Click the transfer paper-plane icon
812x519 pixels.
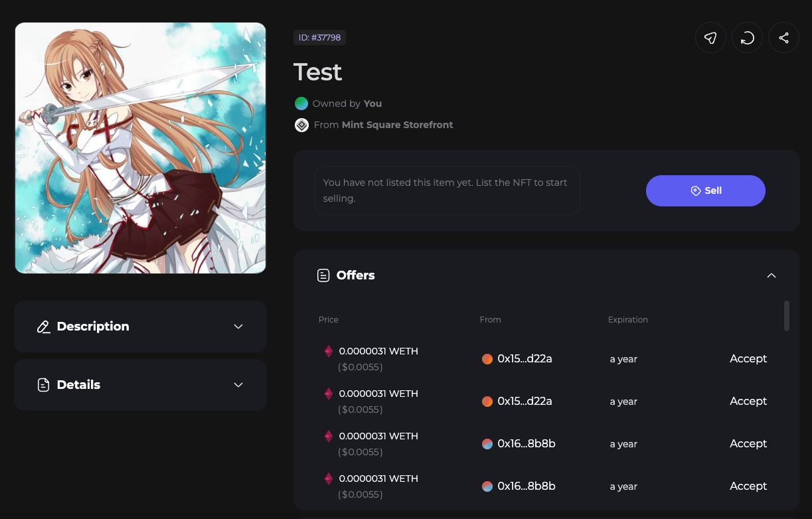(710, 38)
